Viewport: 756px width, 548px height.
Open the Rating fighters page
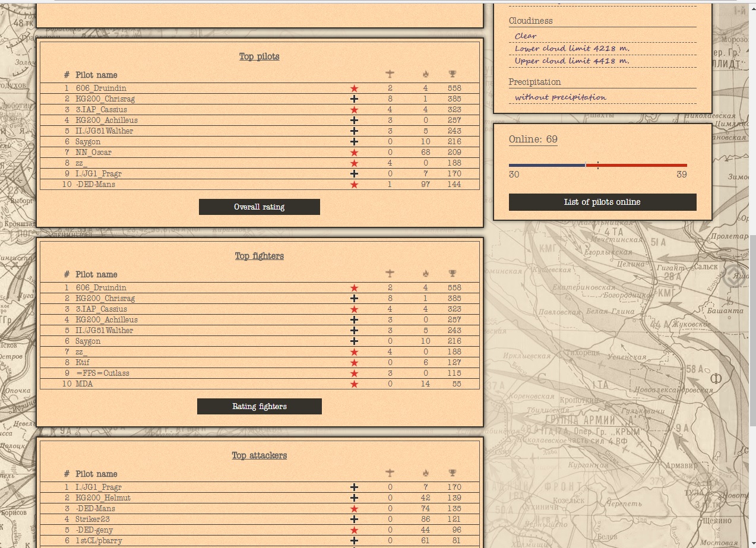coord(260,406)
